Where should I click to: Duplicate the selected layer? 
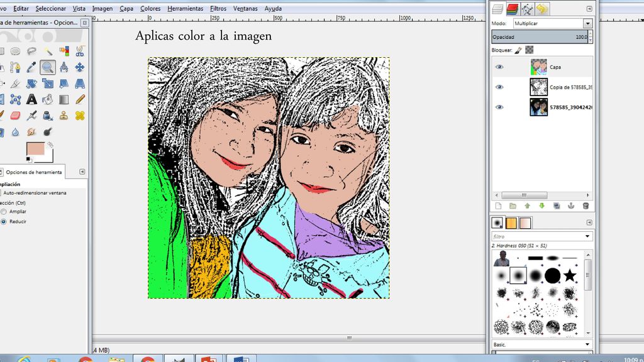click(x=557, y=206)
